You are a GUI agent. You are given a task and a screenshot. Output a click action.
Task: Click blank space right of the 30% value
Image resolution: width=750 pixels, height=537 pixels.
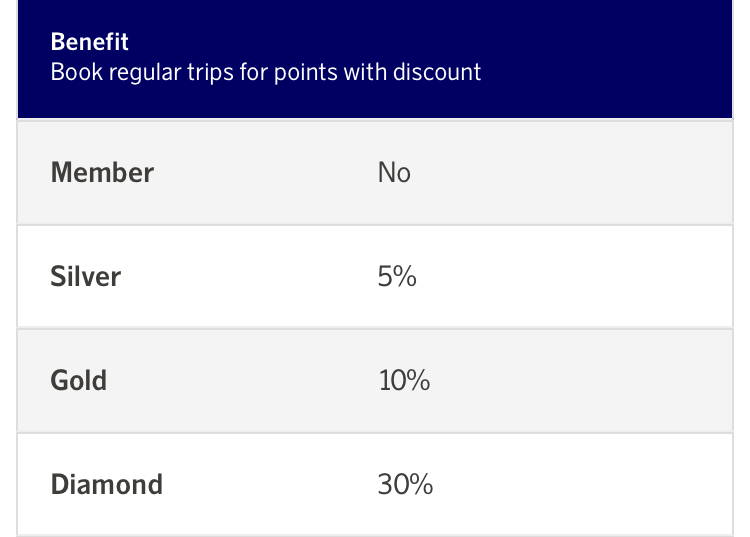580,484
